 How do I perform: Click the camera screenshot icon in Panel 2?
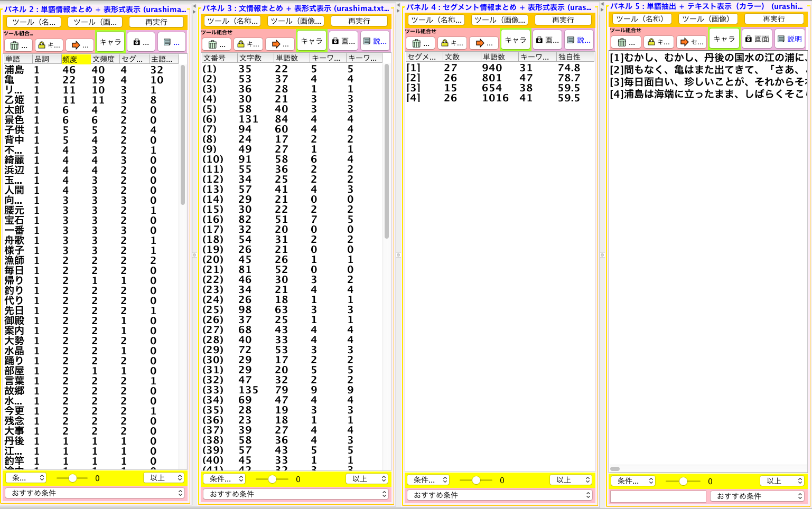[x=141, y=42]
